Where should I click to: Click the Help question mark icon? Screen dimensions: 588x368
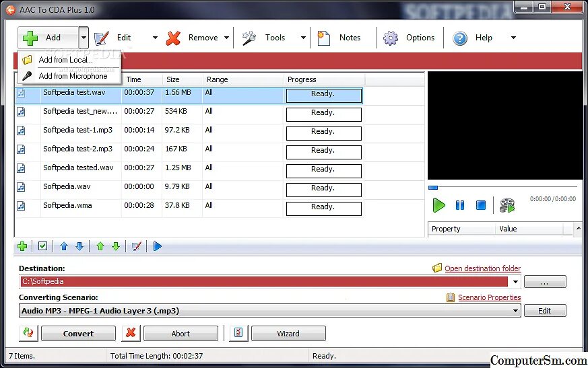click(460, 38)
